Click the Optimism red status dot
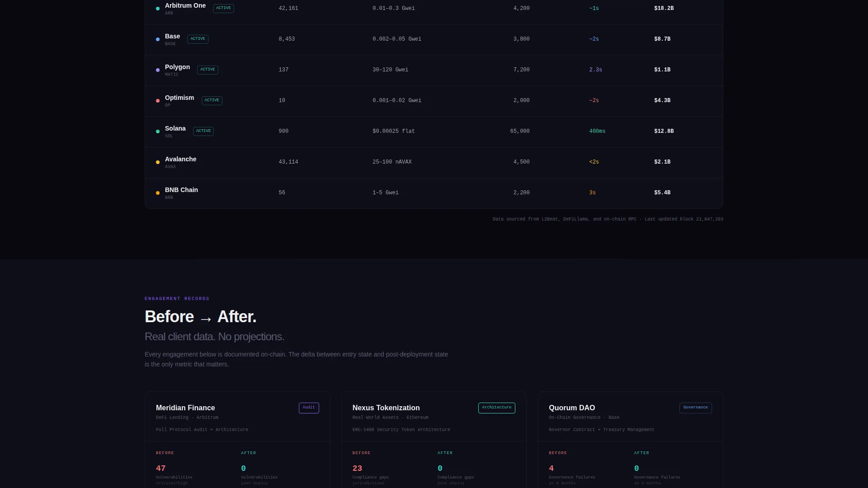Screen dimensions: 868x488 (158, 101)
